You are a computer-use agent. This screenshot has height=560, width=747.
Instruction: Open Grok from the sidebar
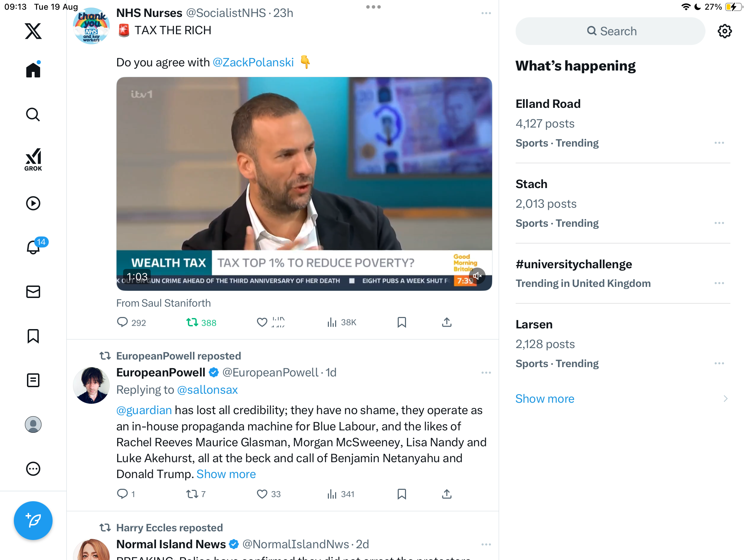coord(33,159)
